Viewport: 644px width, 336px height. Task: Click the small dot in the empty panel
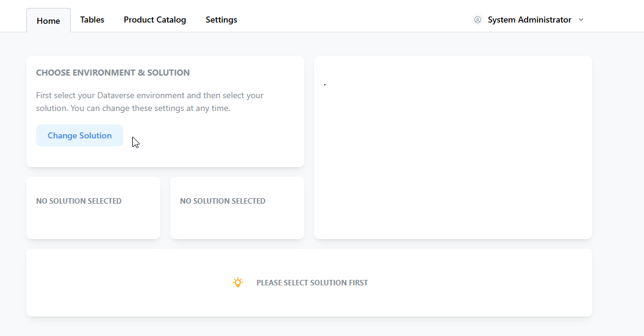[x=325, y=85]
